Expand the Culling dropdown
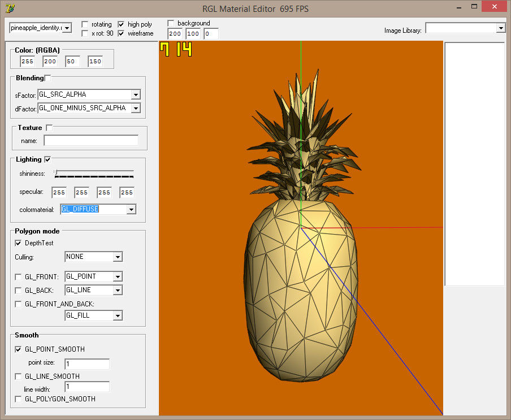Image resolution: width=511 pixels, height=420 pixels. click(x=118, y=257)
